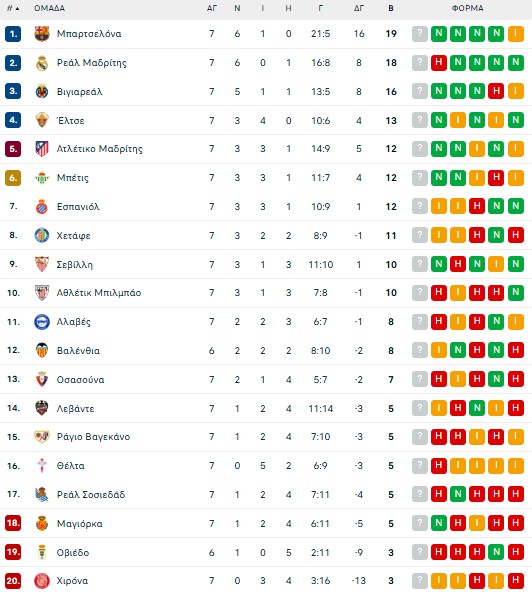This screenshot has height=594, width=532.
Task: Open the Ράγιο Βαγεκάνο team link
Action: point(93,437)
